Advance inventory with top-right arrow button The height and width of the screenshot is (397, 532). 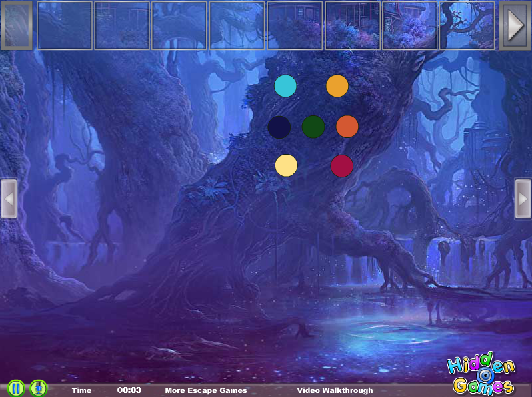[515, 26]
